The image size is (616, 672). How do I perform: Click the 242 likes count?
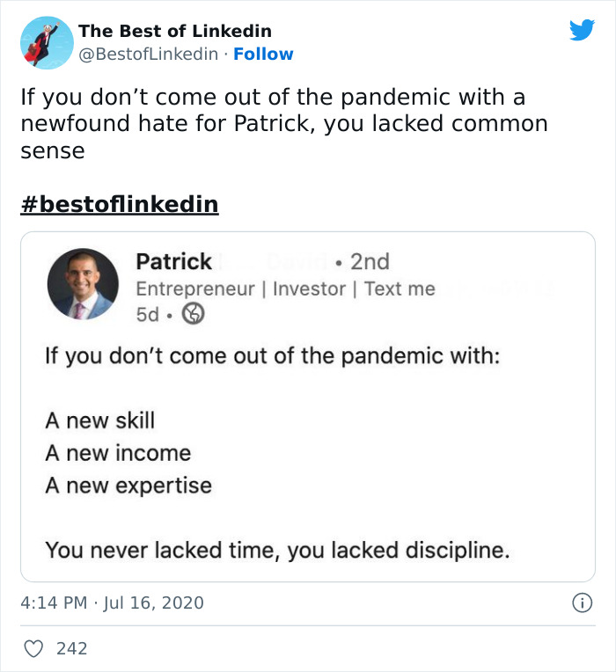point(71,649)
